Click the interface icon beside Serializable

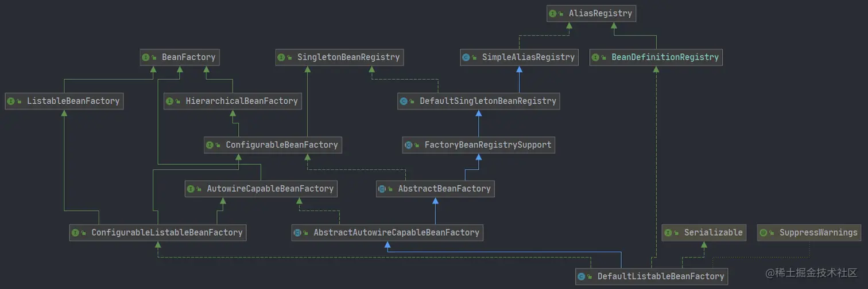668,233
